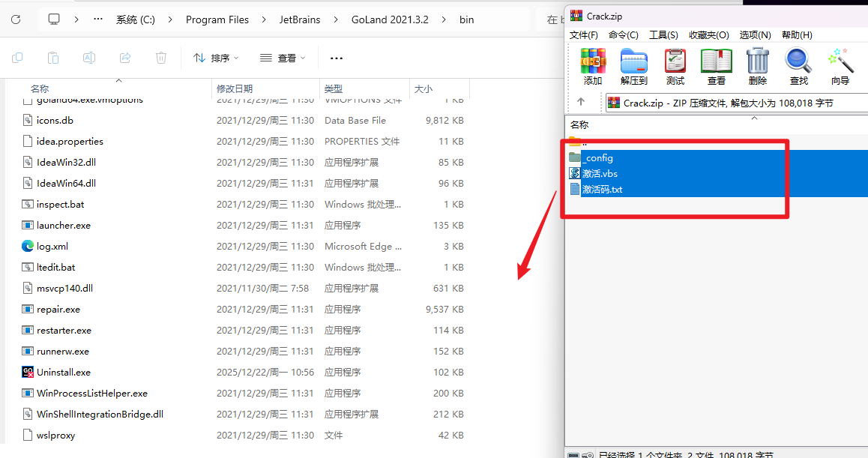Click the Explorer copy icon in toolbar
This screenshot has height=458, width=868.
[17, 58]
